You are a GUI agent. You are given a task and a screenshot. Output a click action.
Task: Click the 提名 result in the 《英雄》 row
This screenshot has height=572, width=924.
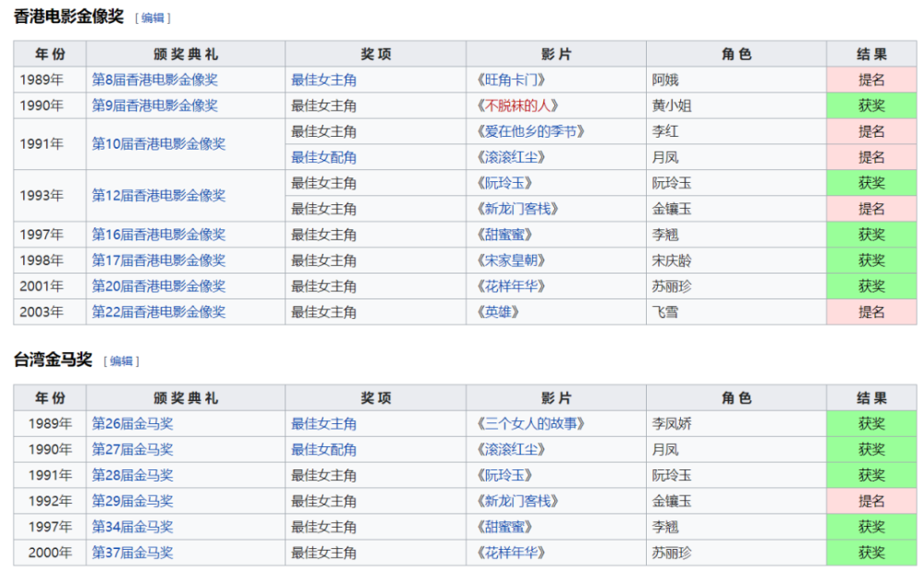click(x=871, y=311)
